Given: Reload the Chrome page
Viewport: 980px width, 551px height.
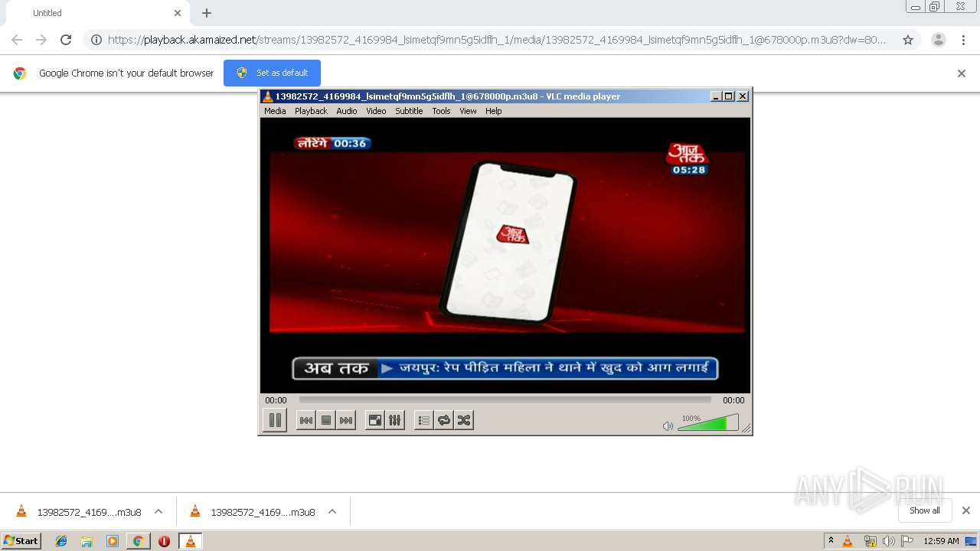Looking at the screenshot, I should click(66, 40).
